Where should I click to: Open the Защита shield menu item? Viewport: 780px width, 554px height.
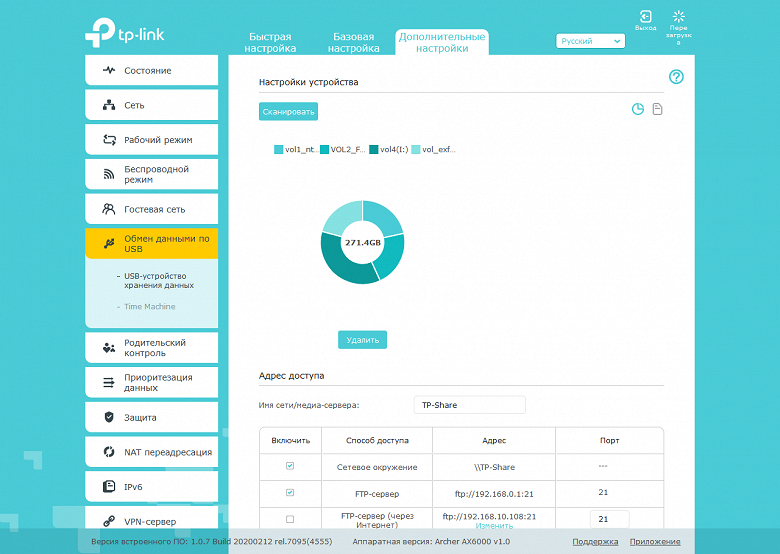[x=152, y=417]
